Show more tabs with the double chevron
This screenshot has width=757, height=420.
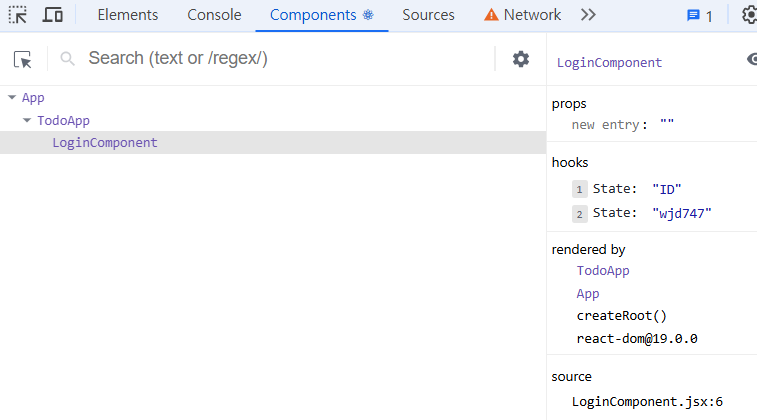coord(588,15)
